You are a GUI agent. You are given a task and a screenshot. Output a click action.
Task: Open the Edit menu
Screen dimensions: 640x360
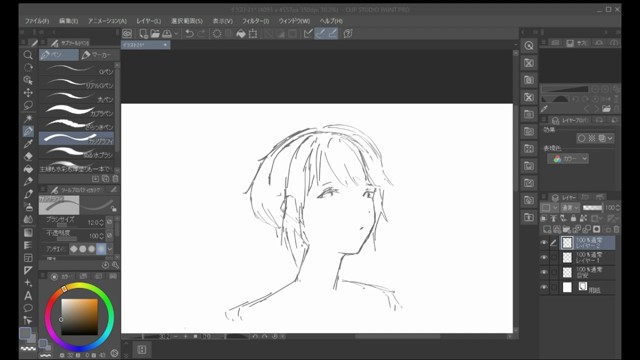pos(69,21)
